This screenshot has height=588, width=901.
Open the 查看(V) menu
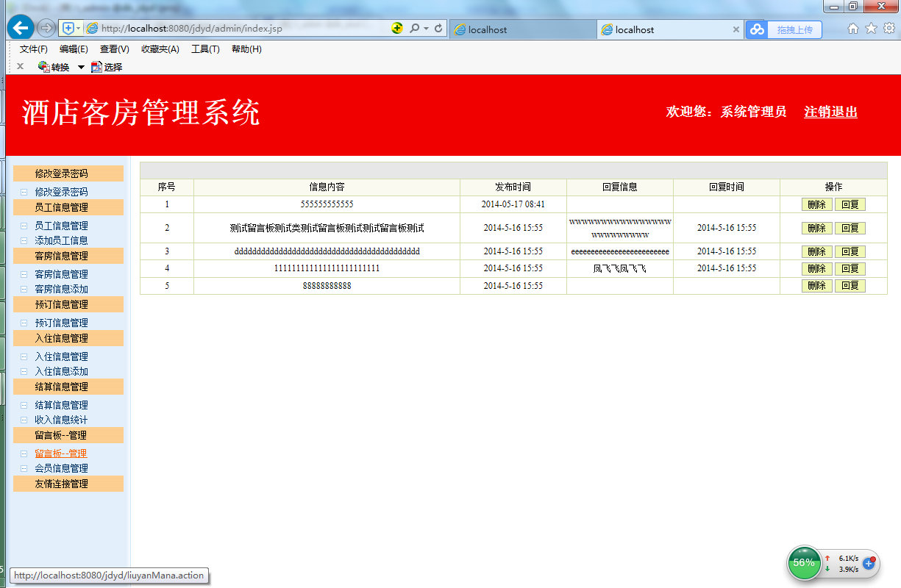click(114, 49)
